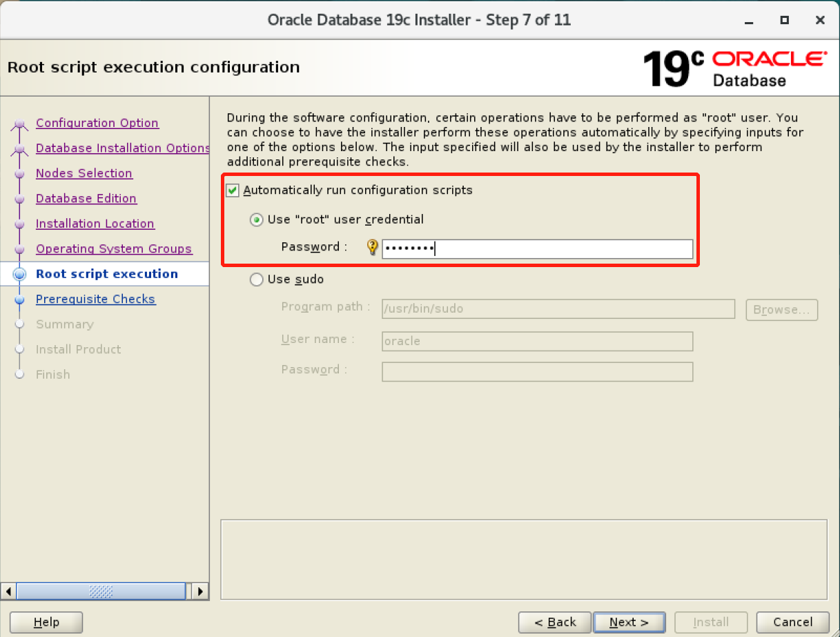The image size is (840, 637).
Task: Click the left arrow of horizontal scrollbar
Action: pos(8,591)
